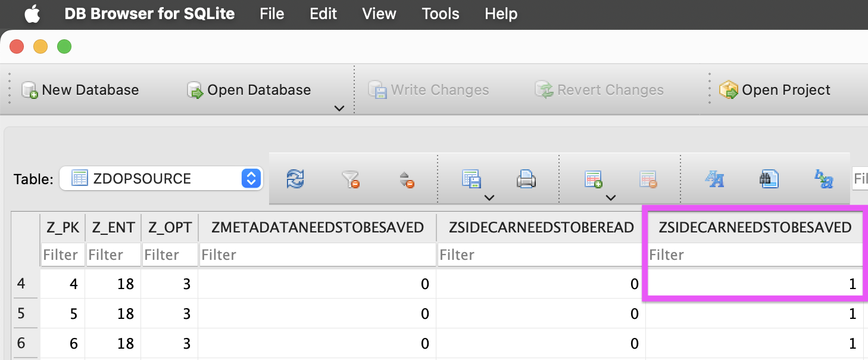Click the clear sorting icon
Screen dimensions: 868x360
point(407,179)
